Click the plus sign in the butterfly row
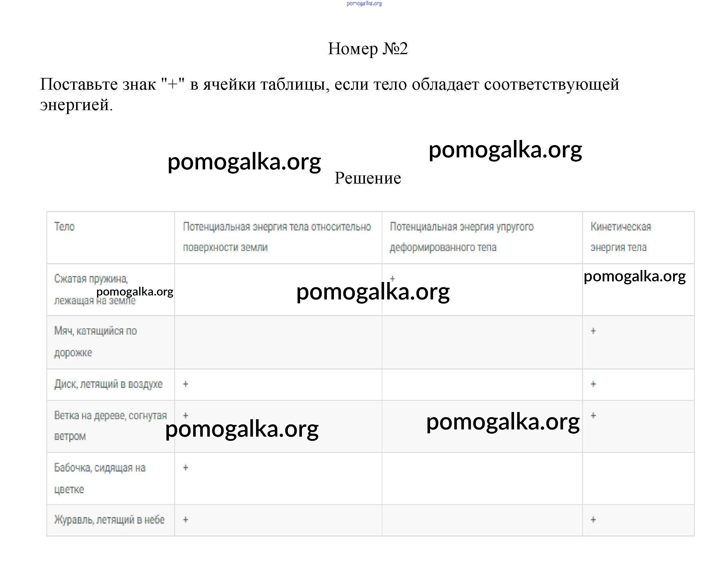The height and width of the screenshot is (579, 728). (x=185, y=468)
